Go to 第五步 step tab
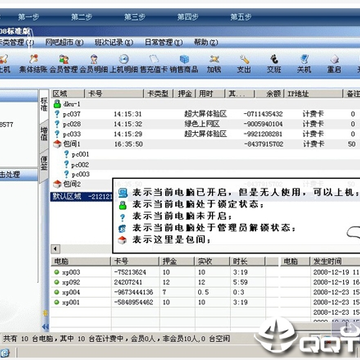This screenshot has height=360, width=360. [241, 17]
